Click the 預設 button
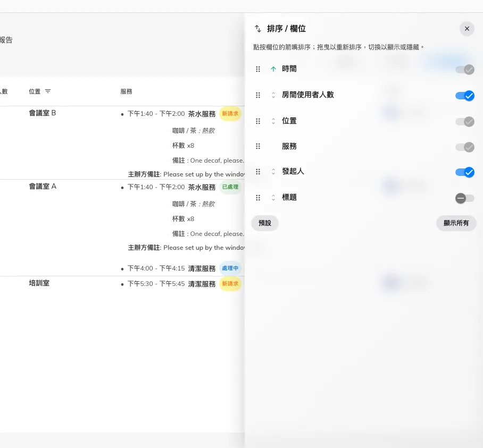Image resolution: width=483 pixels, height=448 pixels. [x=264, y=223]
